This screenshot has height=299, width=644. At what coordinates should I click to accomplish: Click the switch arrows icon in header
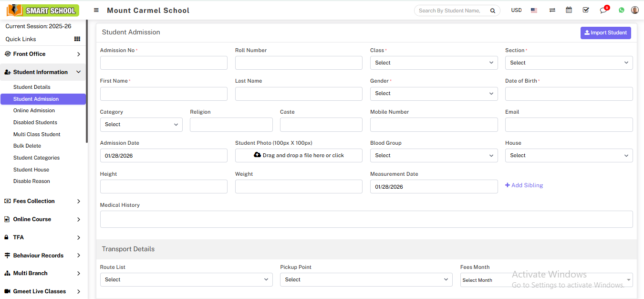[552, 10]
